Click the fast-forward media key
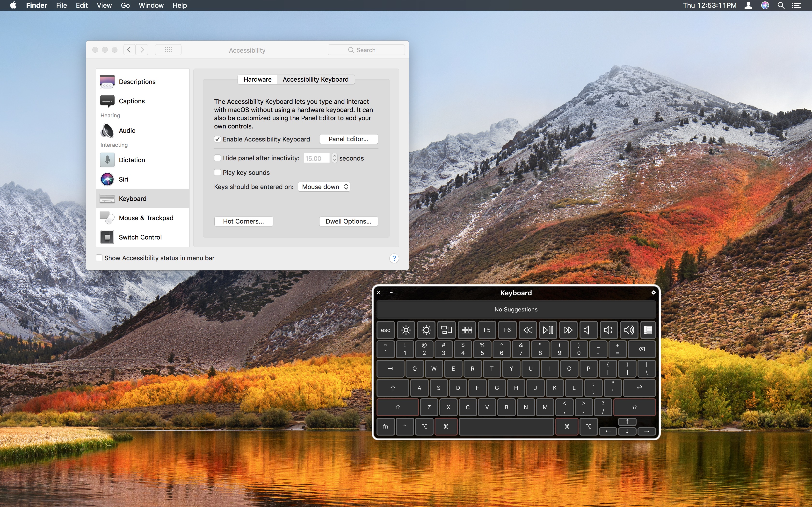Viewport: 812px width, 507px height. coord(568,330)
